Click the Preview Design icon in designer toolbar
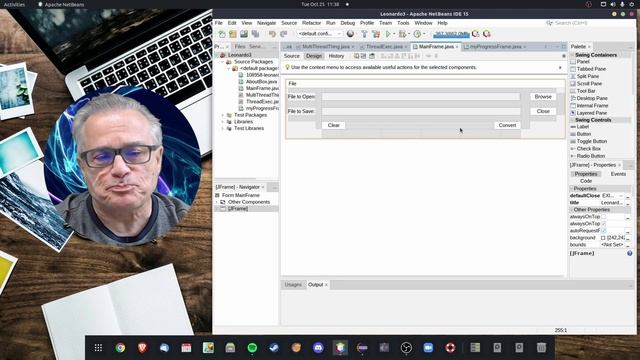This screenshot has width=640, height=360. (372, 56)
